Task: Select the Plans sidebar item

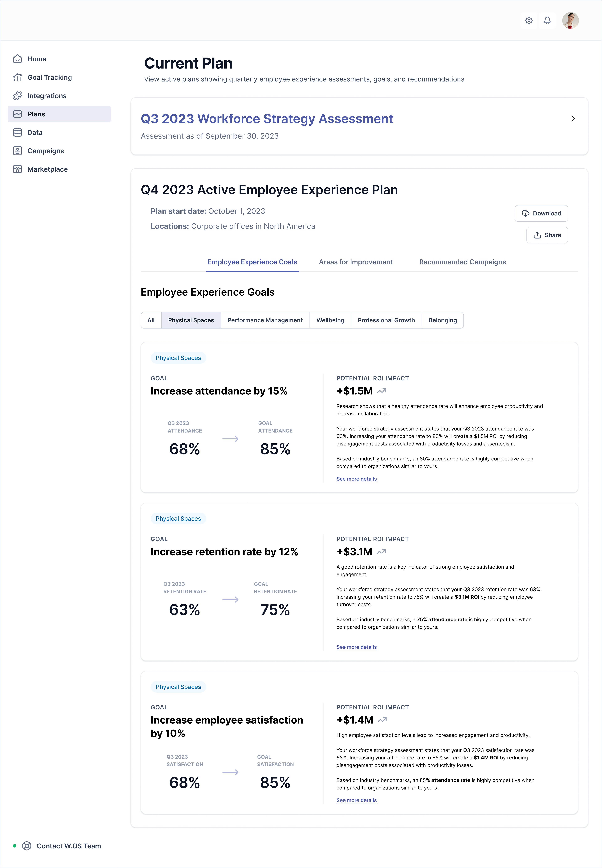Action: coord(59,114)
